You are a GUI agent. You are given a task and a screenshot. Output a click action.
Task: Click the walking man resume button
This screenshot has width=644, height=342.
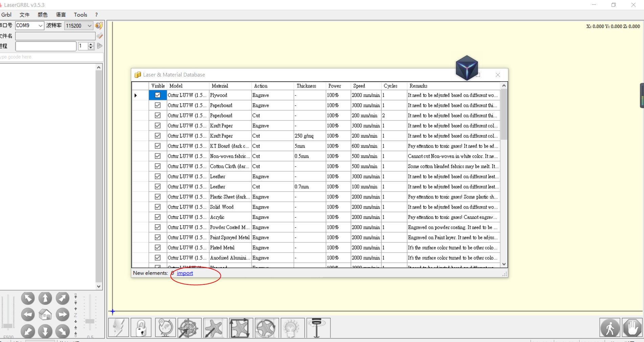pyautogui.click(x=610, y=327)
